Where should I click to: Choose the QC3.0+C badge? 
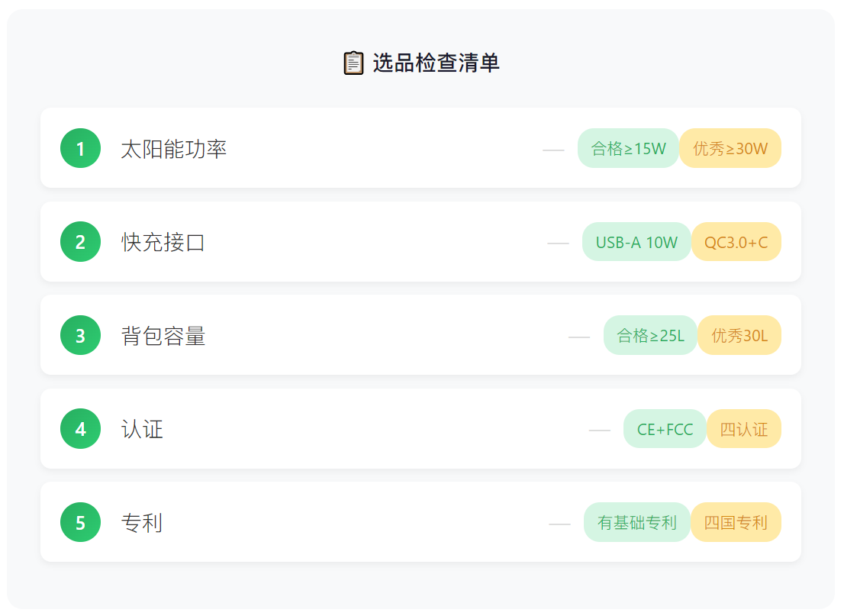[736, 242]
